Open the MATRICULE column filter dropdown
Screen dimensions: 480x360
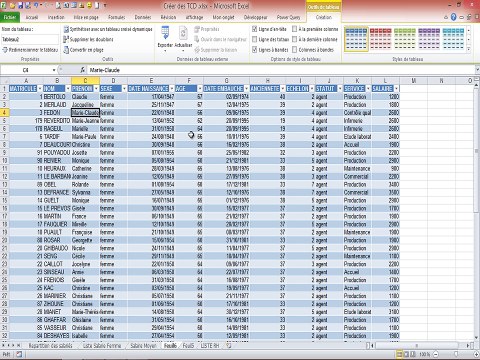pos(40,89)
